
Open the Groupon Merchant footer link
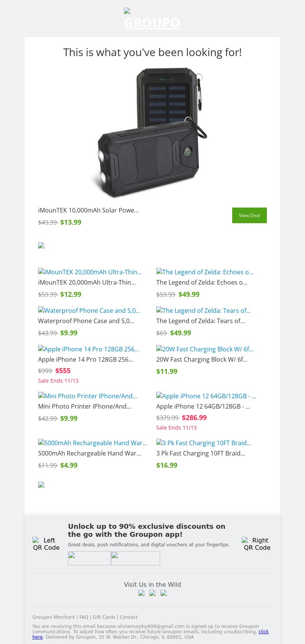coord(53,617)
